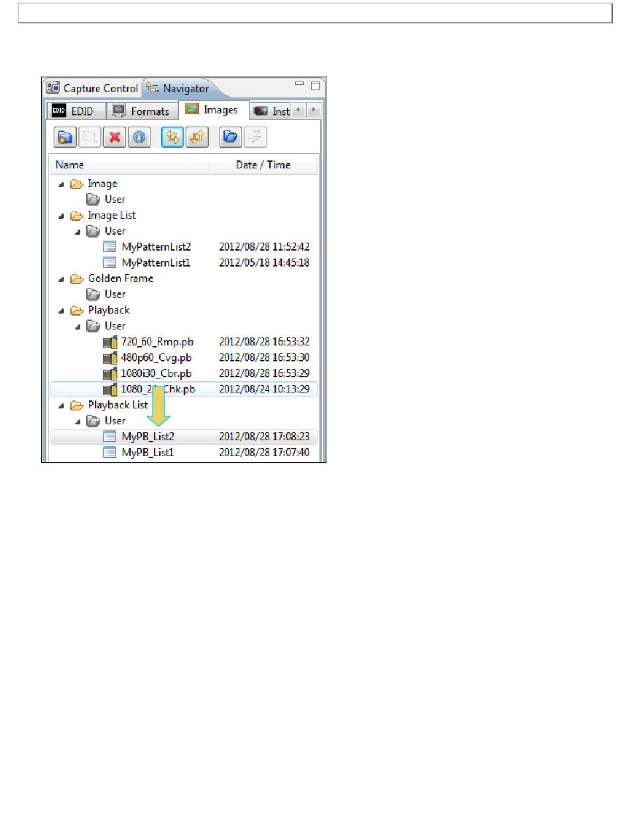
Task: Sort by the Date / Time column header
Action: [x=263, y=164]
